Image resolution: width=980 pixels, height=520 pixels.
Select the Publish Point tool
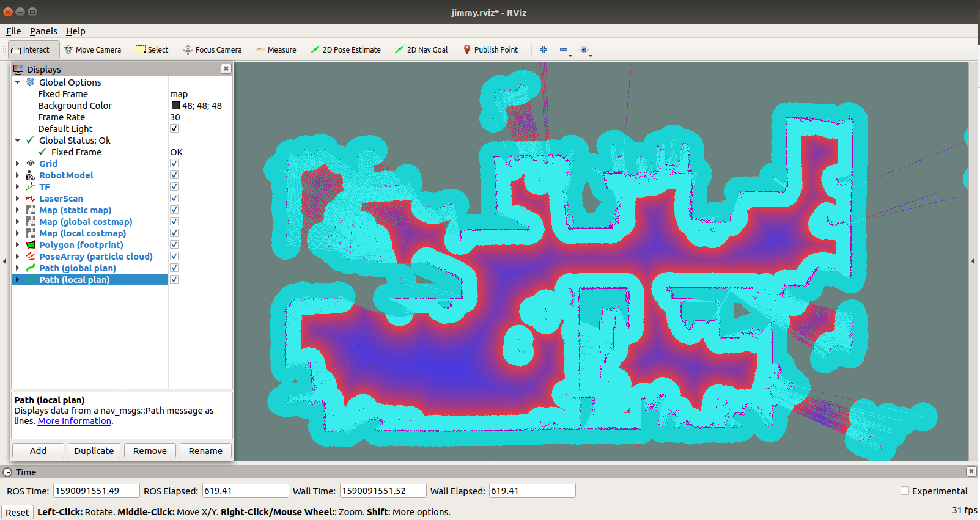pos(490,50)
